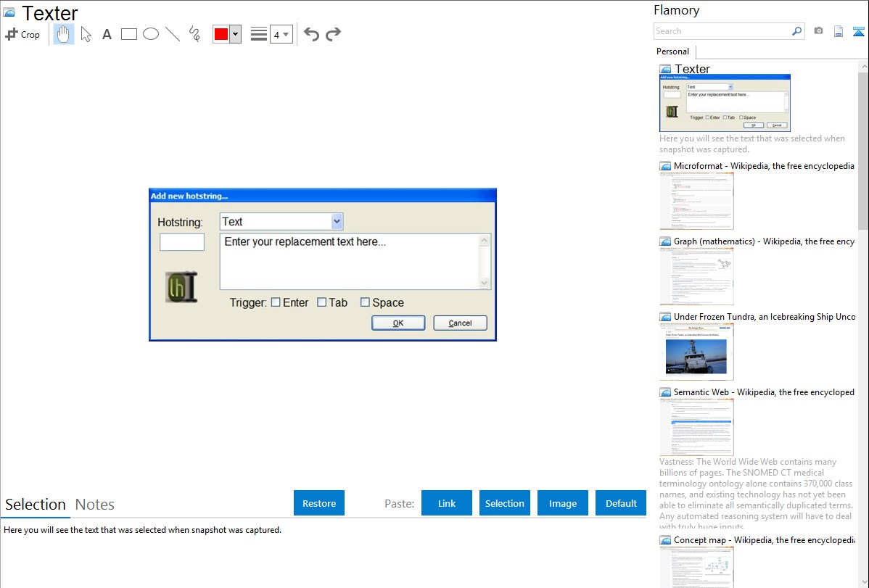
Task: Select the Crop tool
Action: point(22,34)
